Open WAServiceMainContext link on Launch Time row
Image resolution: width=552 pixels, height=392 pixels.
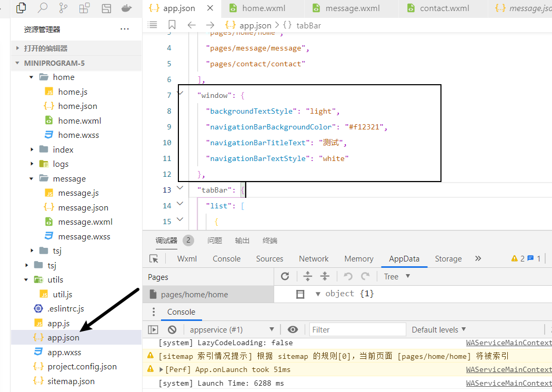(509, 383)
